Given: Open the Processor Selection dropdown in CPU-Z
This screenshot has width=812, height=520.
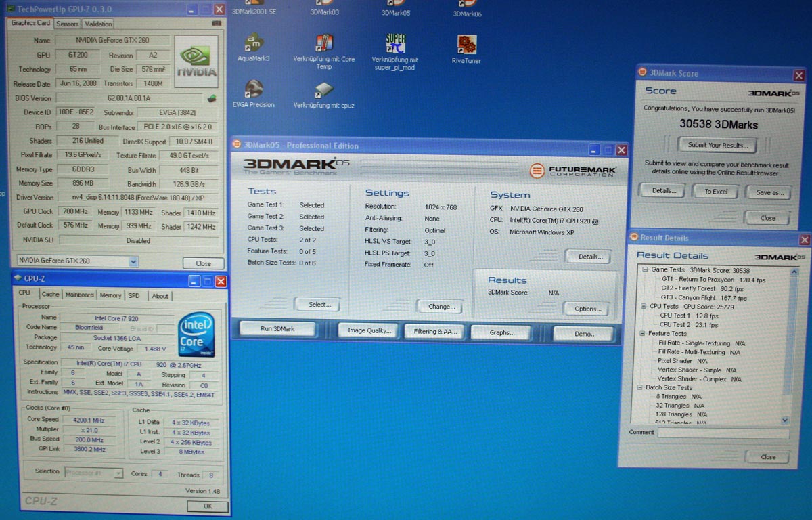Looking at the screenshot, I should coord(118,473).
